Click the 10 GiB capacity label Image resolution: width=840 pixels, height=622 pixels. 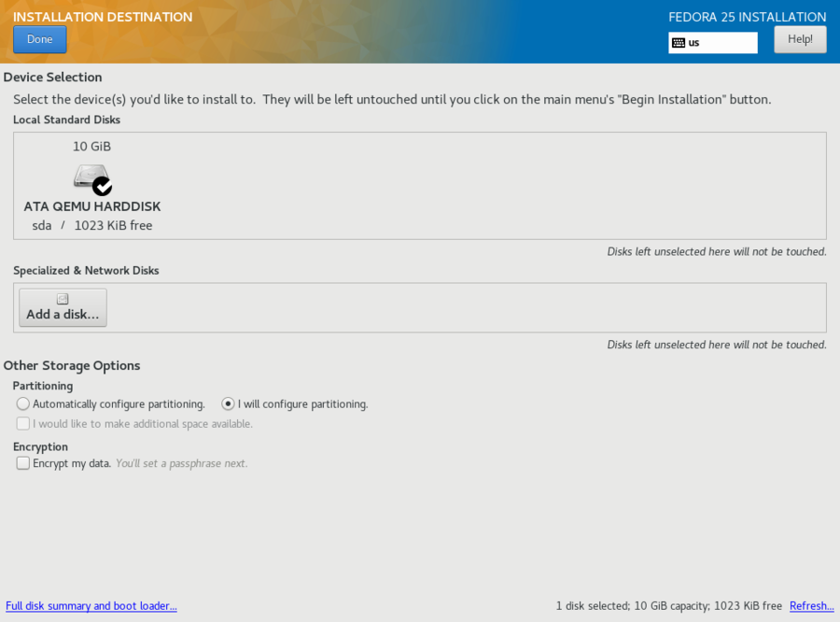[92, 147]
